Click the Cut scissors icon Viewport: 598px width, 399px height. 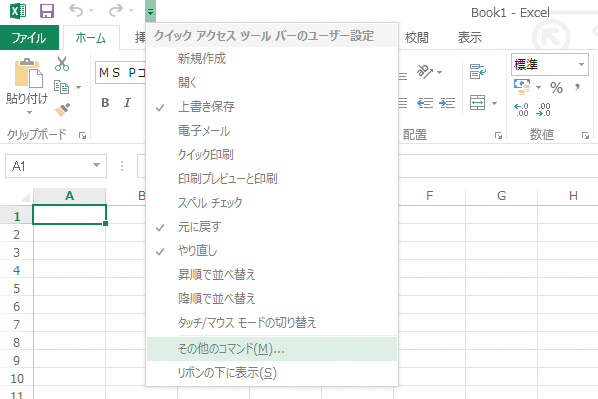61,64
